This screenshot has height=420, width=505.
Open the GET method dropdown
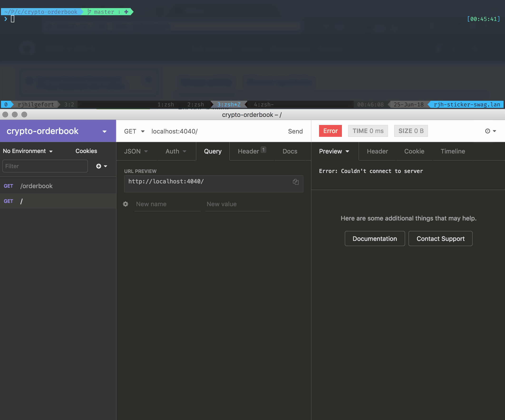(x=134, y=131)
